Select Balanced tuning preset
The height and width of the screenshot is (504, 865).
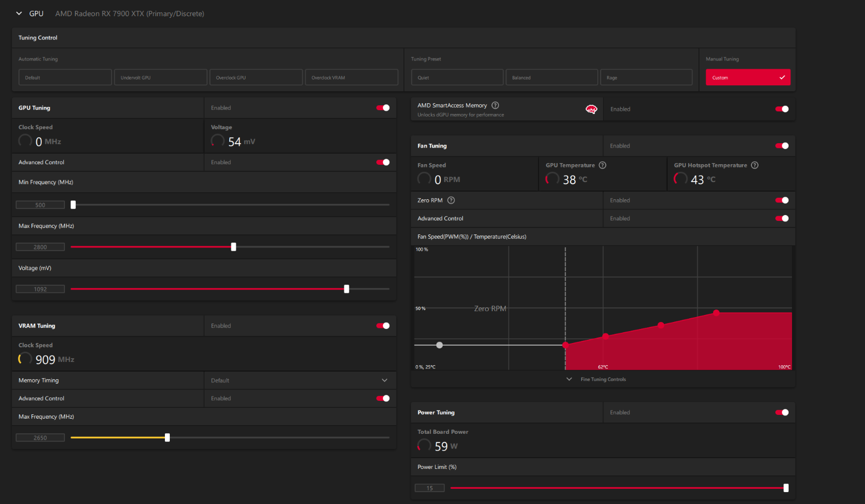pos(551,77)
